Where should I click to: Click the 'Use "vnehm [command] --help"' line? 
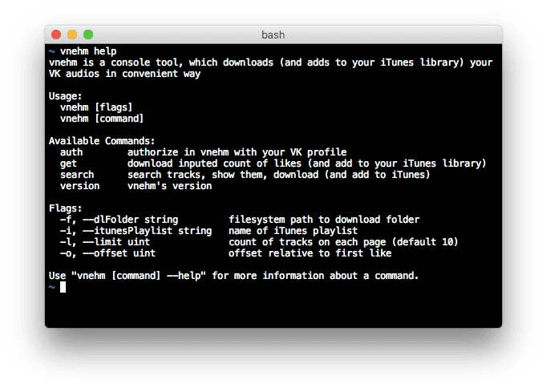(x=233, y=276)
